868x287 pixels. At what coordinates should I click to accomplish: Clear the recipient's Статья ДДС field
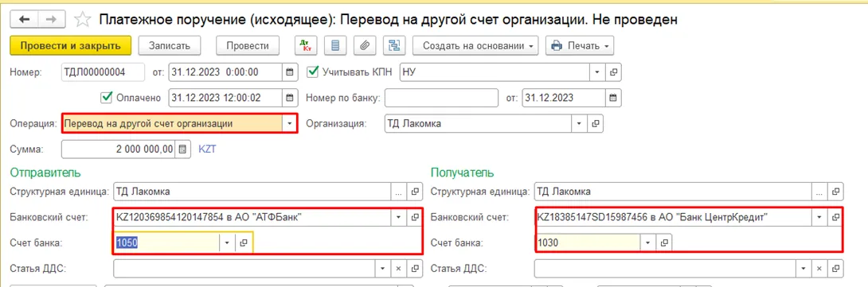pyautogui.click(x=819, y=268)
